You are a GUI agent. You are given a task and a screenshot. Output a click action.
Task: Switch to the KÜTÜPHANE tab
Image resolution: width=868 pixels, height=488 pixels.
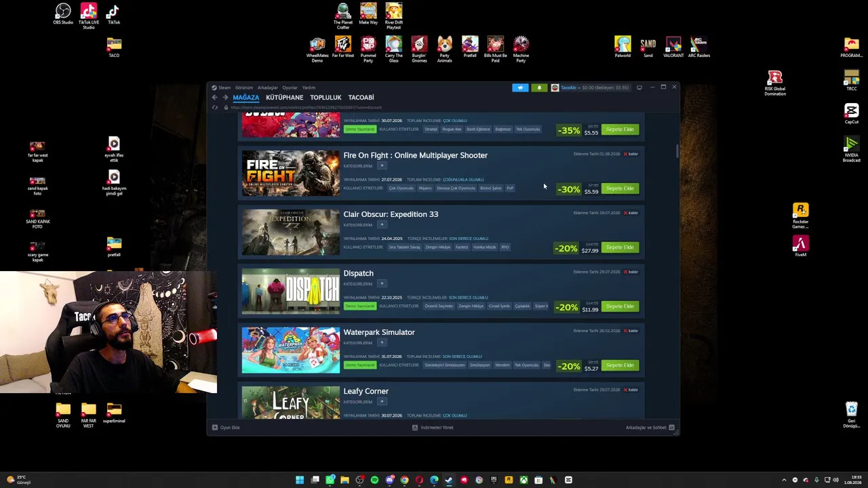click(x=285, y=98)
